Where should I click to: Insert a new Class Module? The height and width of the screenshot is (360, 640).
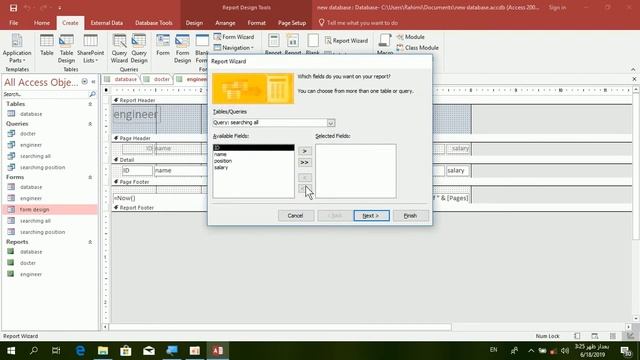pos(418,48)
